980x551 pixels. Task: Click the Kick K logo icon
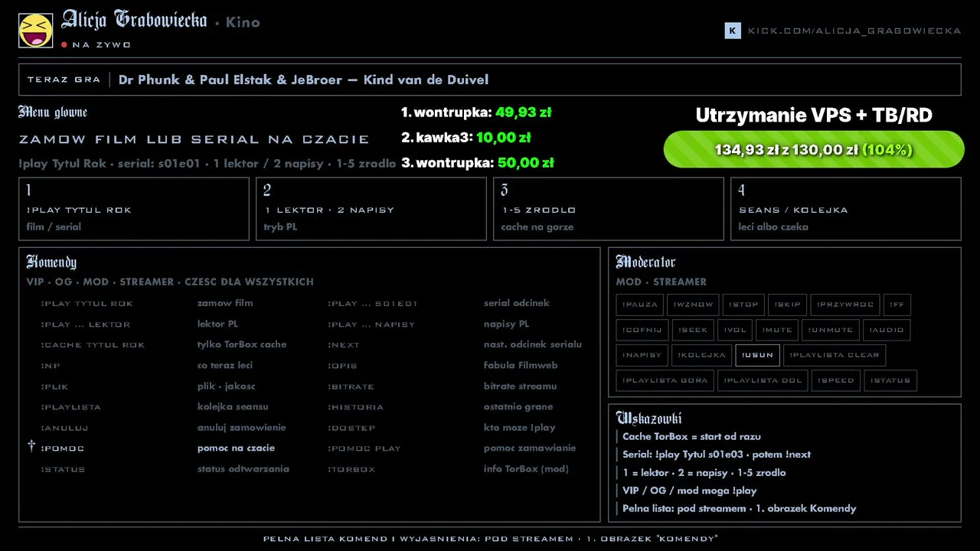click(x=733, y=31)
